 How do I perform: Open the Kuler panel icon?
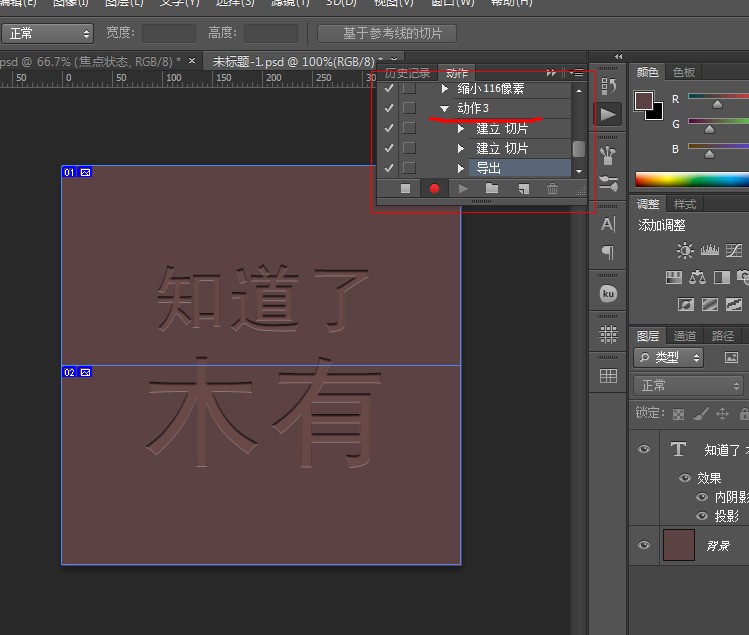608,293
